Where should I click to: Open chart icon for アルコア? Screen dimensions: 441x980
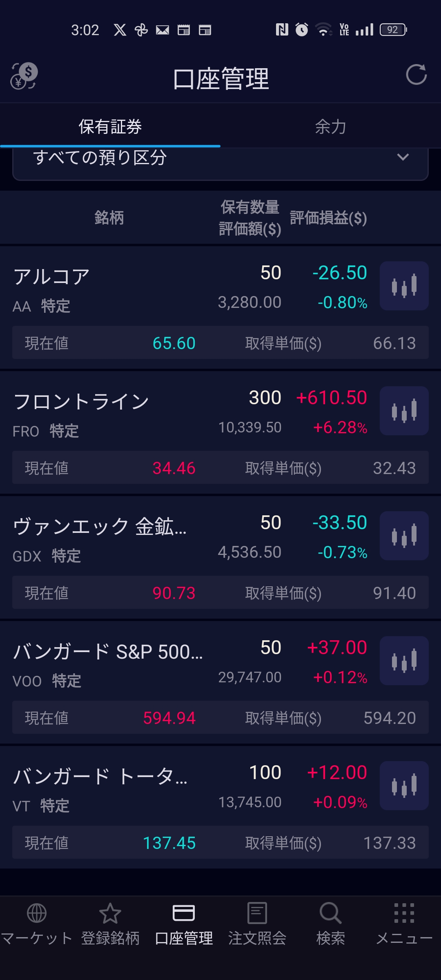point(404,286)
